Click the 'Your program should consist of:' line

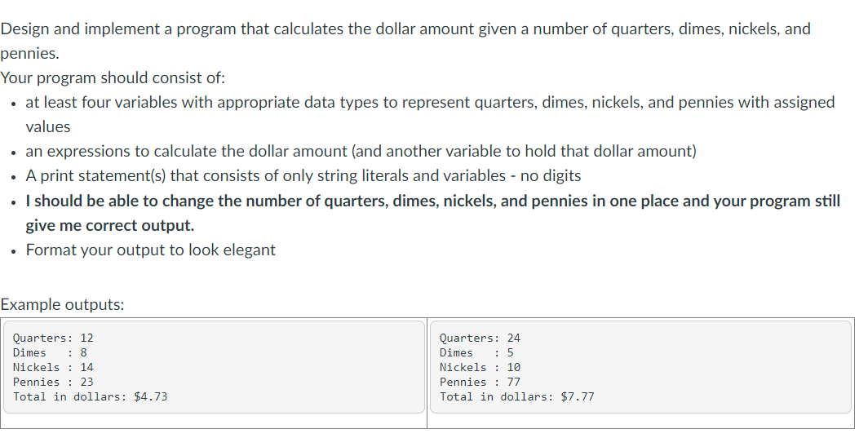pyautogui.click(x=113, y=78)
